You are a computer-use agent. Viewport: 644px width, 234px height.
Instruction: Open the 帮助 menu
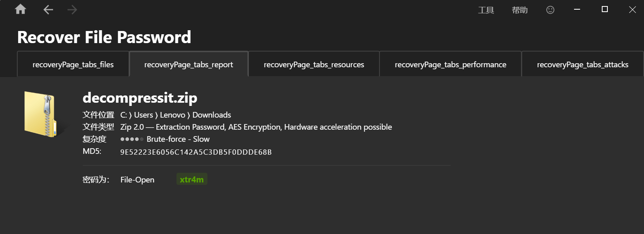click(520, 10)
